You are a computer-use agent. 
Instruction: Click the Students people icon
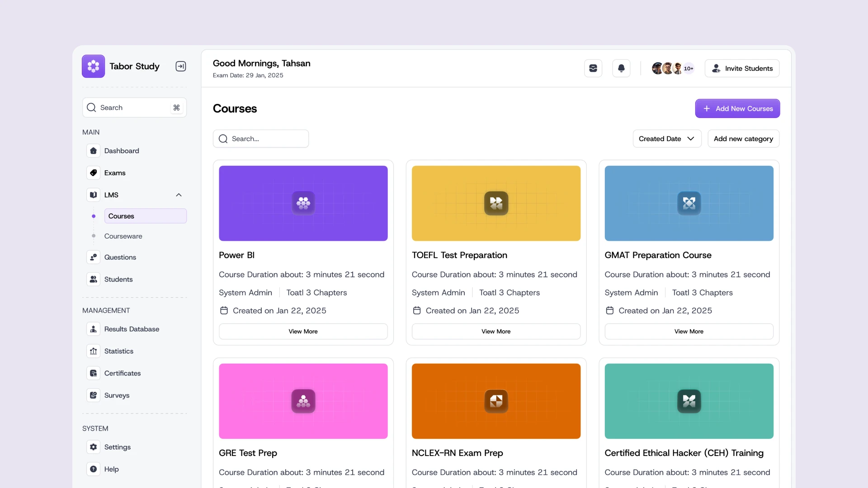pos(93,279)
